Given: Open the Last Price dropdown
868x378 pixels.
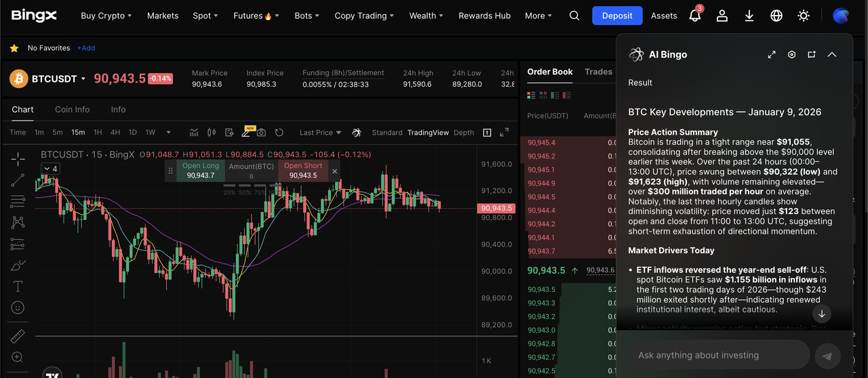Looking at the screenshot, I should (320, 133).
